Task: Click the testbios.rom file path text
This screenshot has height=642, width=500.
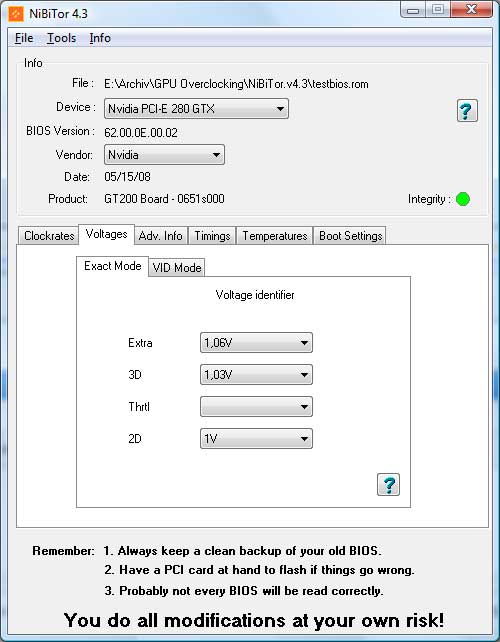Action: click(x=236, y=84)
